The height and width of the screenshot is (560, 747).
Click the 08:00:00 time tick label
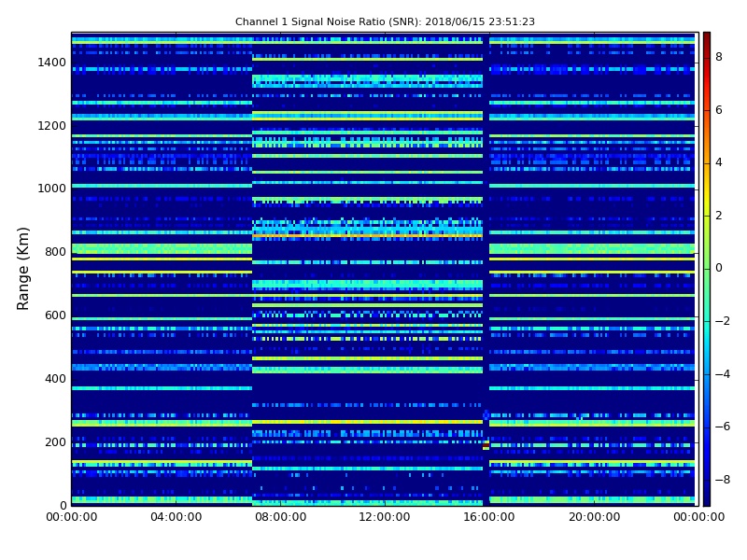pyautogui.click(x=281, y=517)
